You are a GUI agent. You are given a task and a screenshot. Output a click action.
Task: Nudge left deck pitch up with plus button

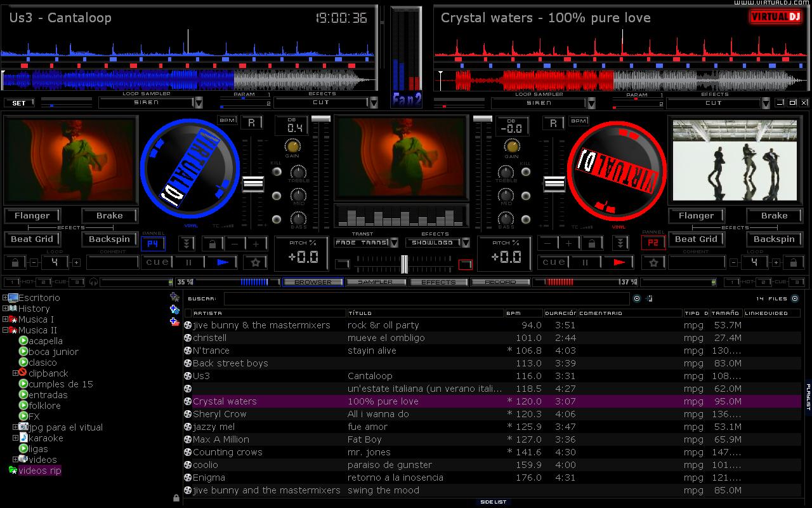click(x=256, y=244)
